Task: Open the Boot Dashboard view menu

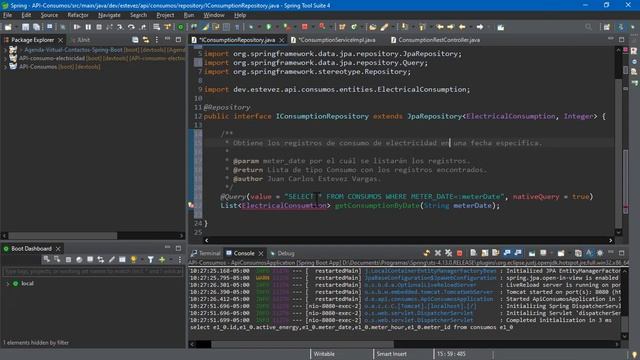Action: tap(179, 260)
